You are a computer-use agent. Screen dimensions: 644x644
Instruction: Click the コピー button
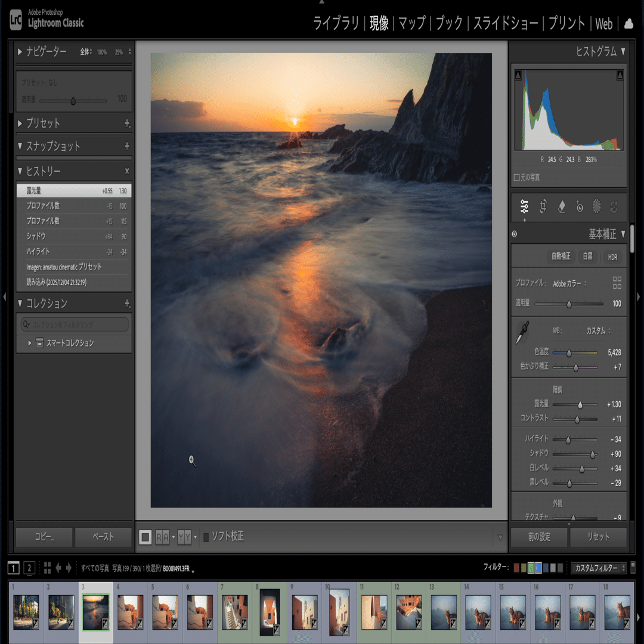click(44, 537)
